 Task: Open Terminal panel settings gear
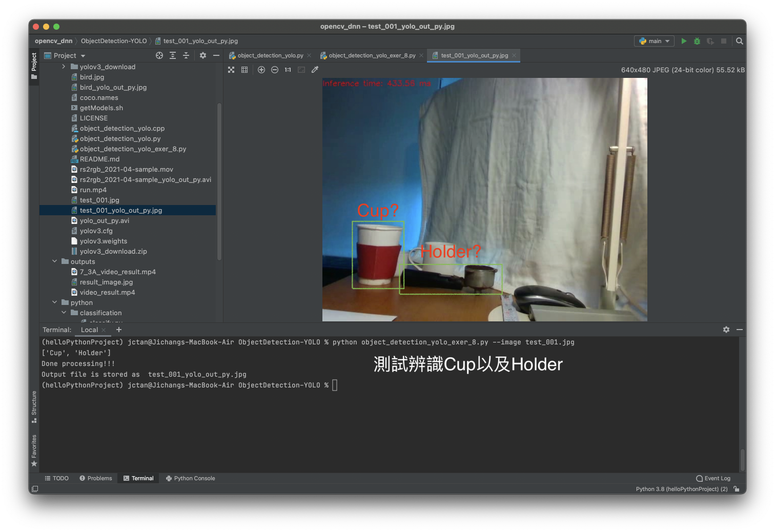[726, 330]
